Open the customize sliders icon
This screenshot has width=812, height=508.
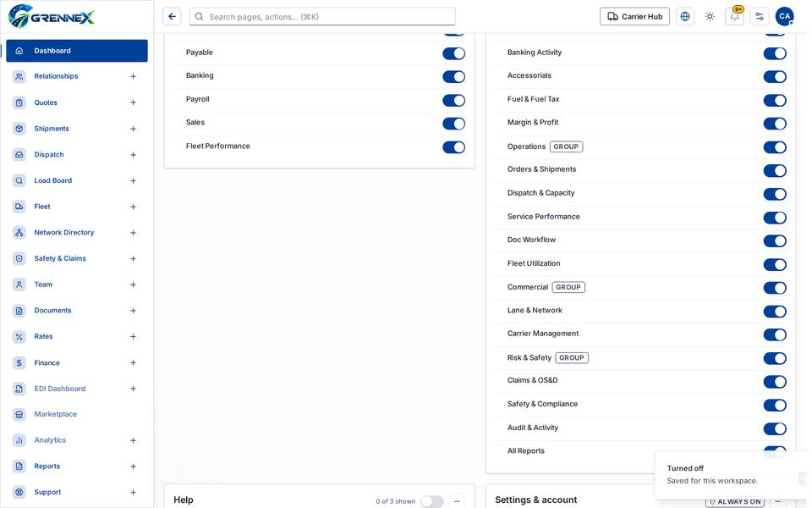(760, 17)
